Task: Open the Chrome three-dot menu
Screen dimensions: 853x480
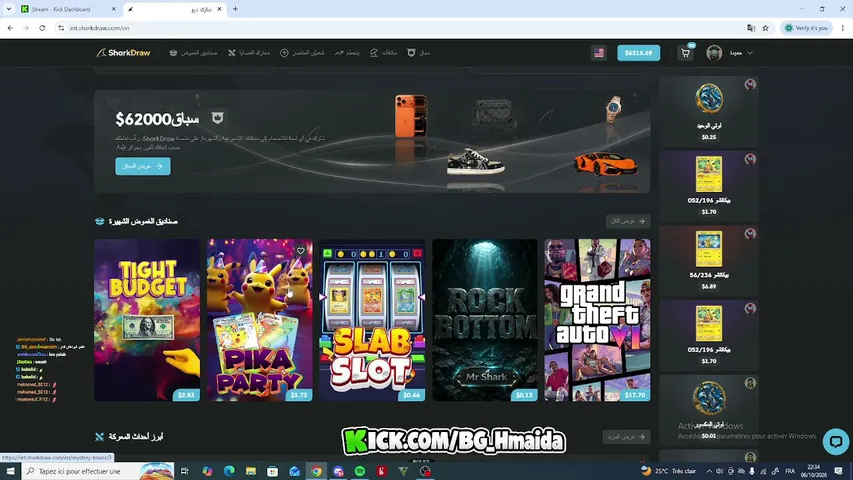Action: [x=843, y=28]
